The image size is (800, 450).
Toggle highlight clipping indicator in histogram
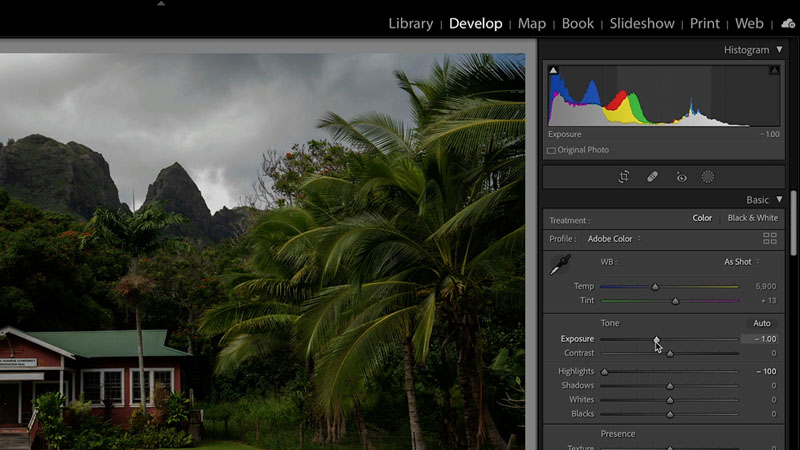click(x=774, y=70)
